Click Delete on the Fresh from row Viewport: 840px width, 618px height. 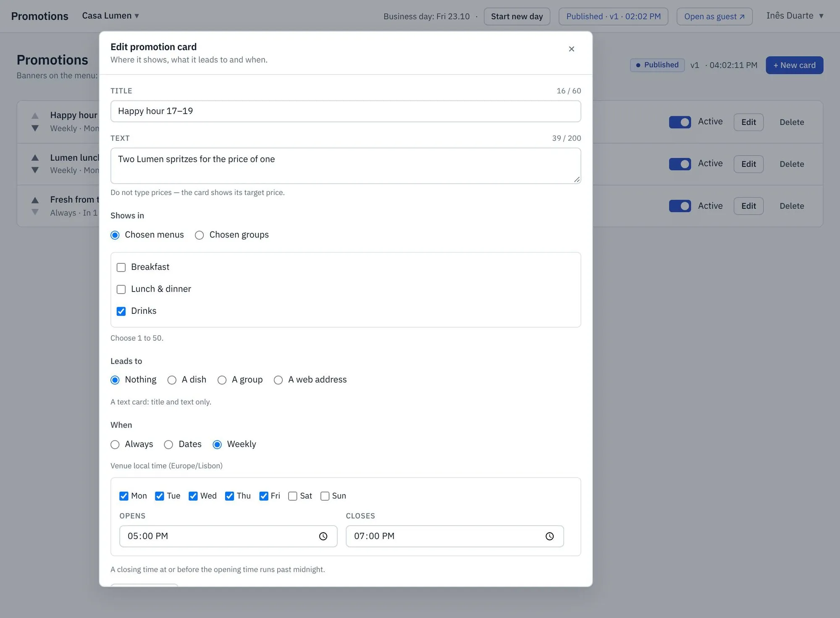point(792,206)
